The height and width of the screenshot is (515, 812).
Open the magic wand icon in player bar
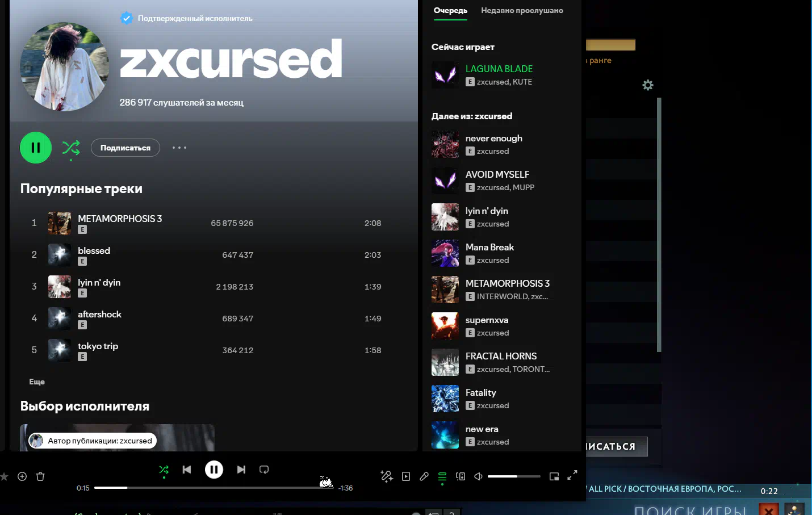click(387, 476)
